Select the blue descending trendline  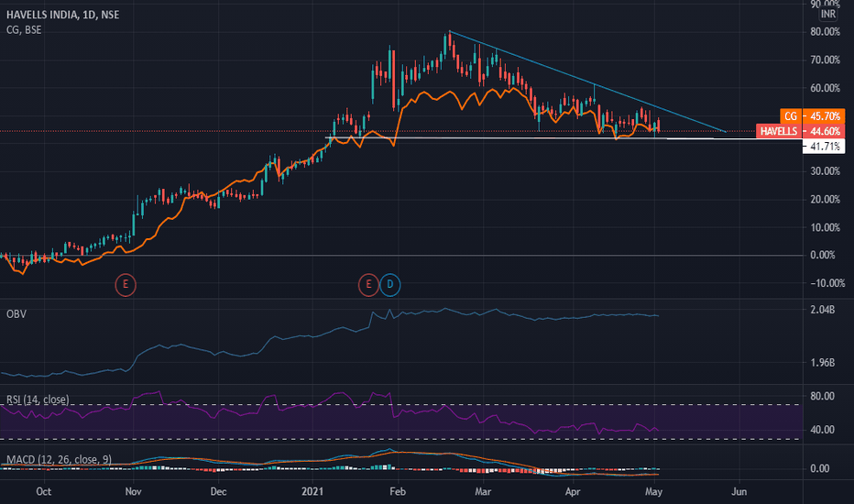(588, 82)
